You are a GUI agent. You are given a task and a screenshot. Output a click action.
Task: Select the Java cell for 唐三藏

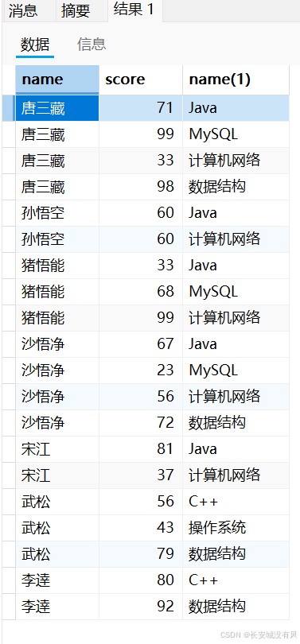click(x=236, y=108)
